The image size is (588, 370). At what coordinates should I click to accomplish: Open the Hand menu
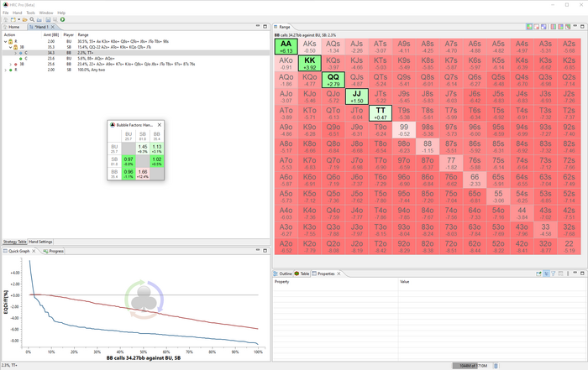tap(18, 13)
